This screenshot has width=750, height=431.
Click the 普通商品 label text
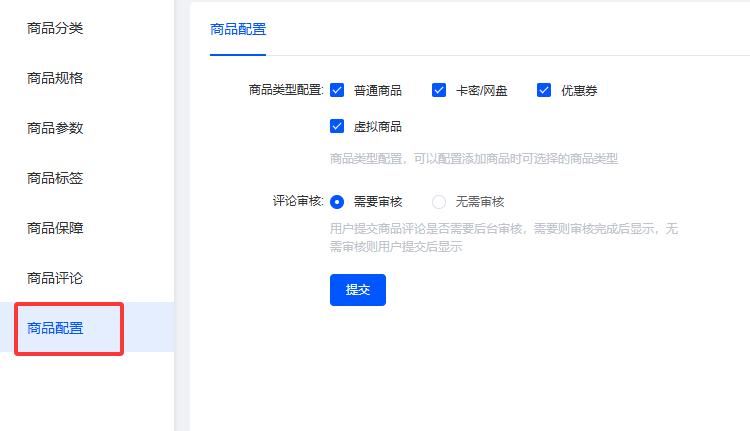(x=378, y=91)
